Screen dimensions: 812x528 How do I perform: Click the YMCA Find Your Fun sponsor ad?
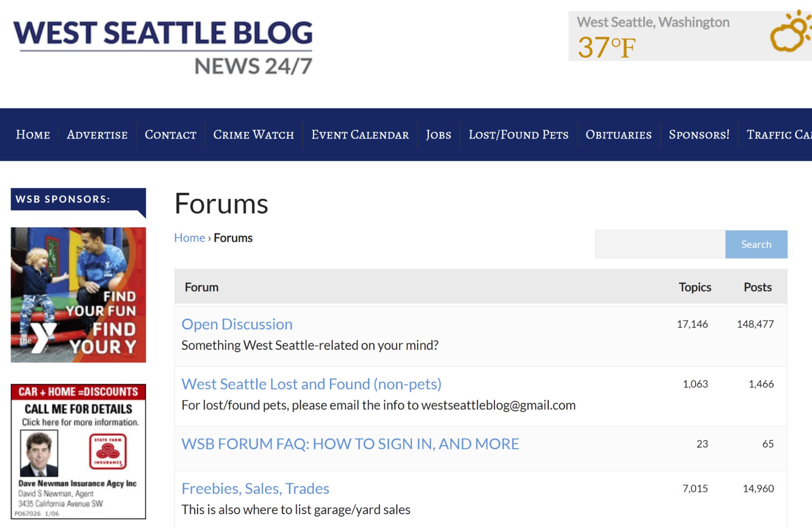click(78, 294)
